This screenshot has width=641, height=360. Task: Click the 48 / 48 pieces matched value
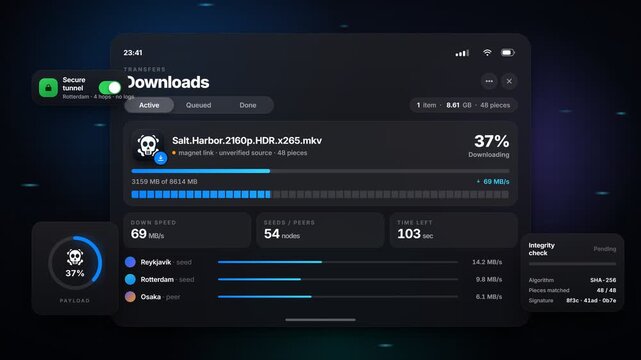606,290
